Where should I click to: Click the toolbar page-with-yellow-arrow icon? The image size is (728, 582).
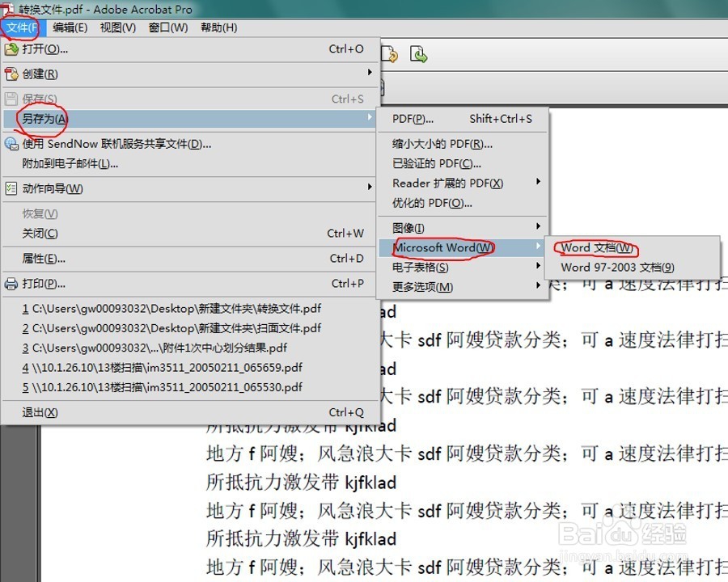pos(389,54)
